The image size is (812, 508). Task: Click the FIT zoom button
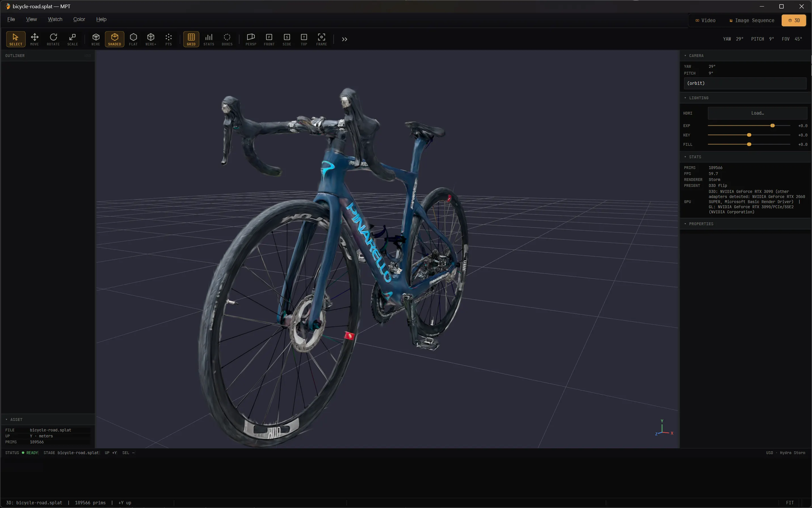point(790,503)
